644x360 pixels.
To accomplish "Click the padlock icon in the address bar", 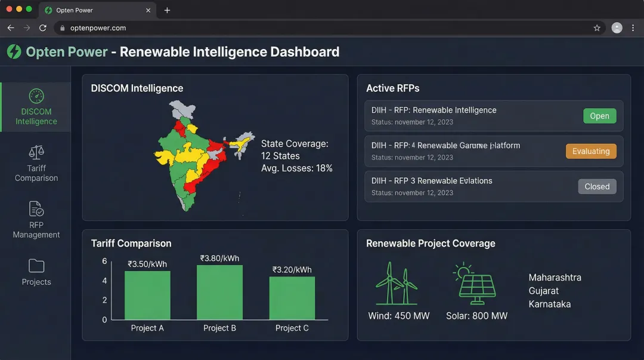I will 63,27.
